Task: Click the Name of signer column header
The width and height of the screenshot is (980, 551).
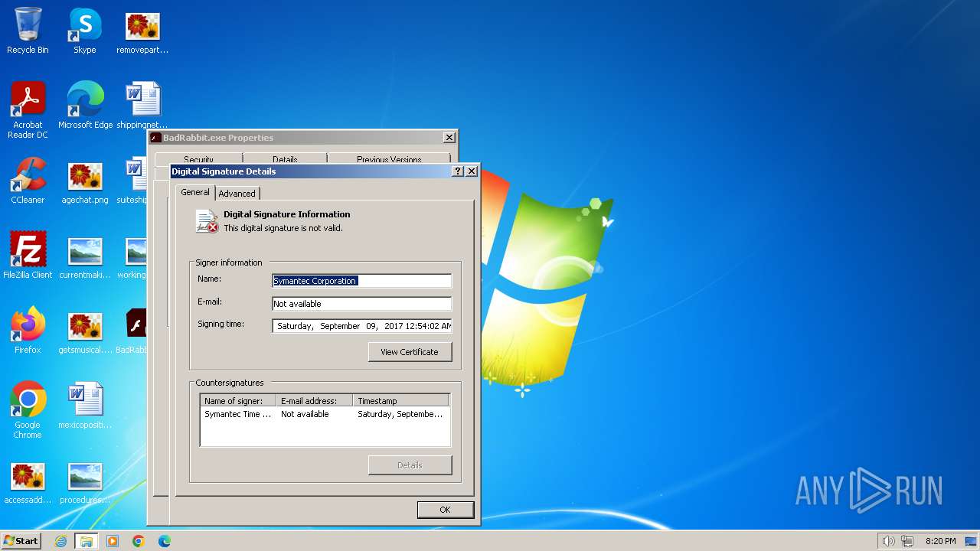Action: (238, 401)
